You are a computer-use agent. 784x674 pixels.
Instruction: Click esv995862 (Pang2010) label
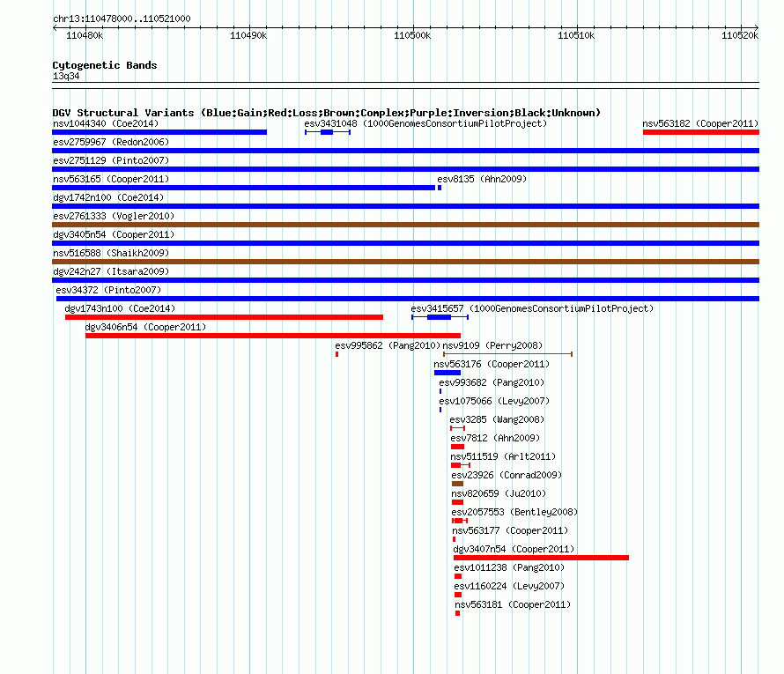(388, 345)
